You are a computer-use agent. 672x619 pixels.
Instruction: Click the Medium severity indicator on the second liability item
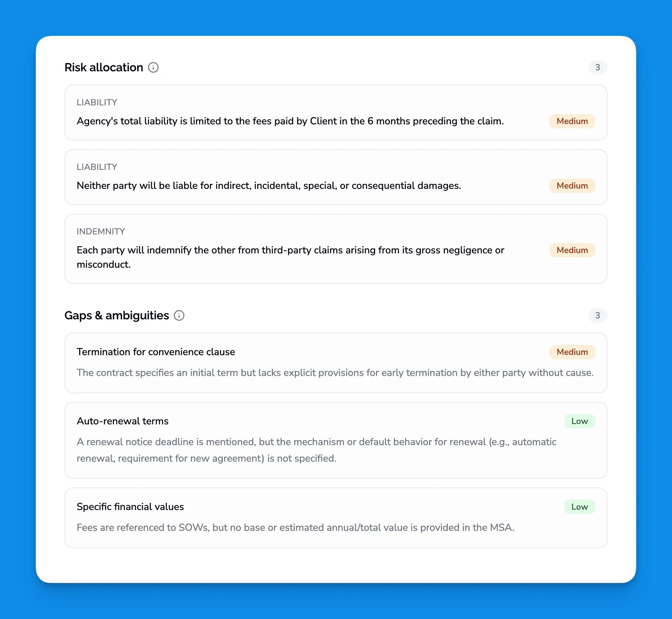point(572,186)
